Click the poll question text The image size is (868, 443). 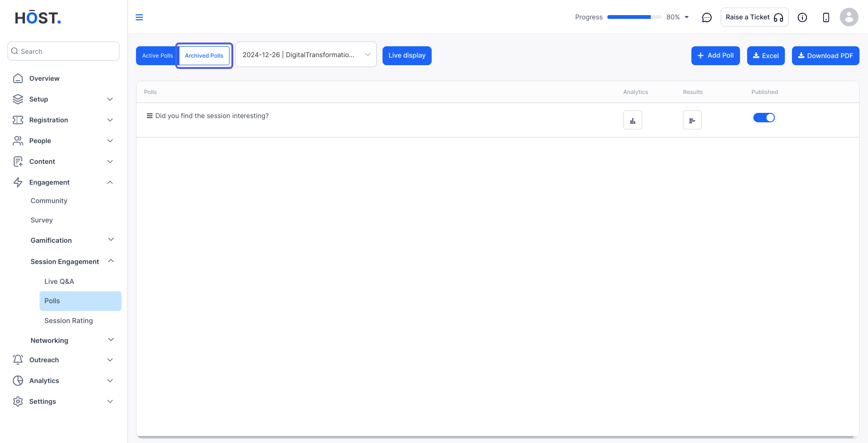212,116
